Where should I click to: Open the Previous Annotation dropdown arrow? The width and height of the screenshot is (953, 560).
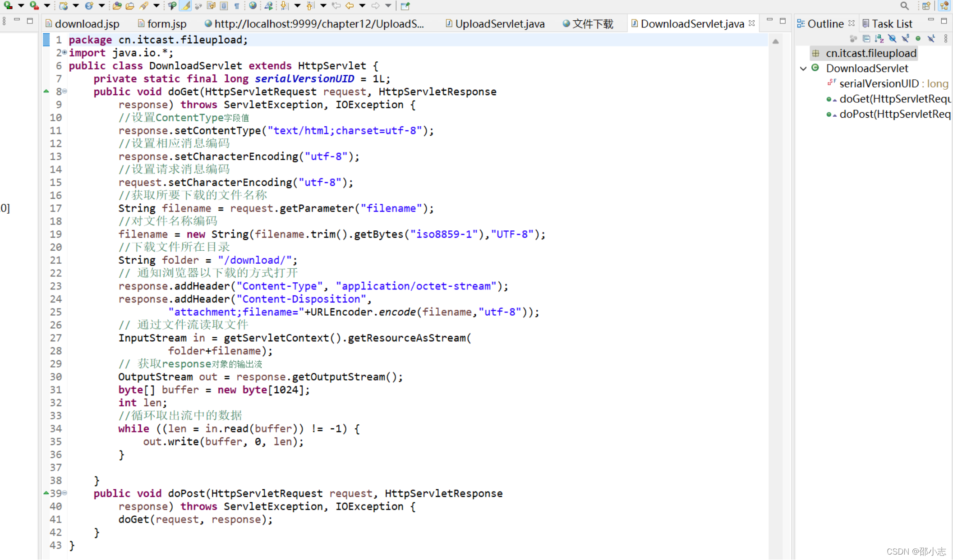(x=323, y=6)
